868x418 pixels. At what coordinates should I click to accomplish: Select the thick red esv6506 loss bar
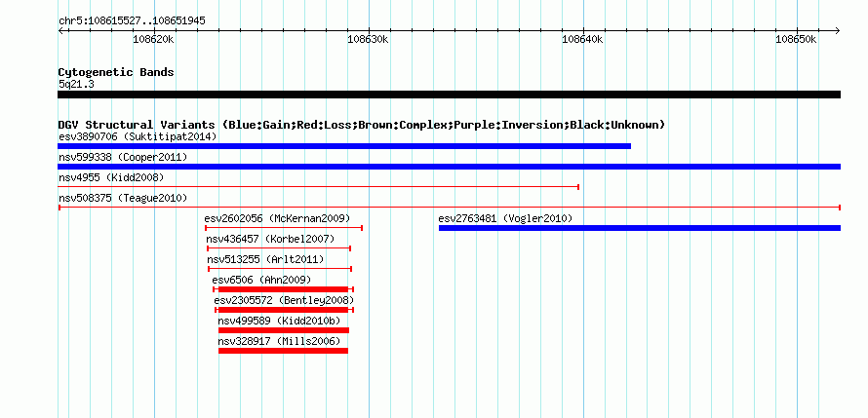[284, 289]
